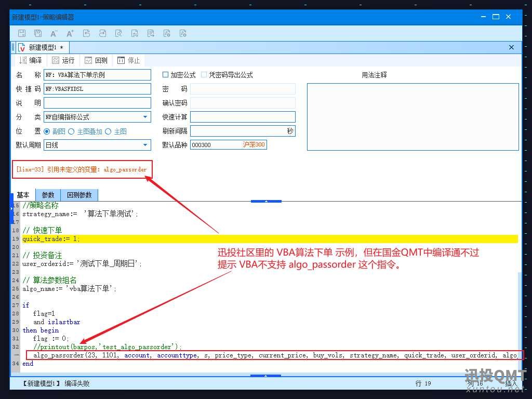Click the empty 说明 input field

(97, 103)
